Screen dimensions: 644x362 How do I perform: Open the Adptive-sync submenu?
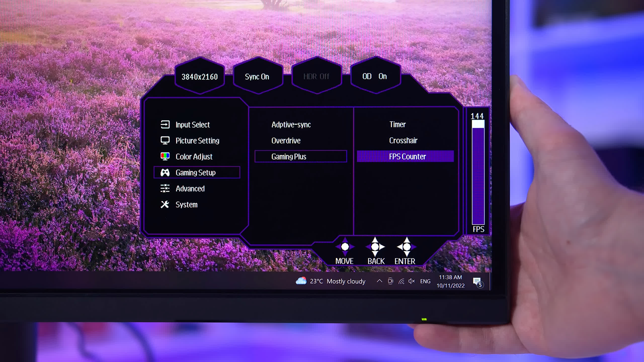click(291, 125)
